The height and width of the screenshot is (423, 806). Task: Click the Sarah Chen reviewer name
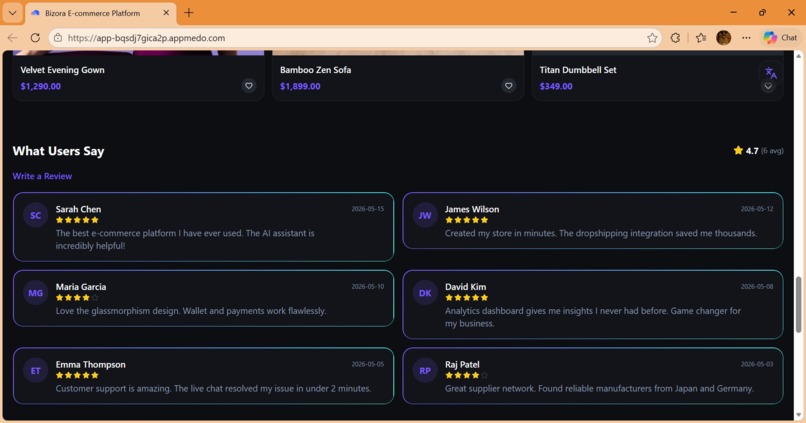pyautogui.click(x=78, y=209)
